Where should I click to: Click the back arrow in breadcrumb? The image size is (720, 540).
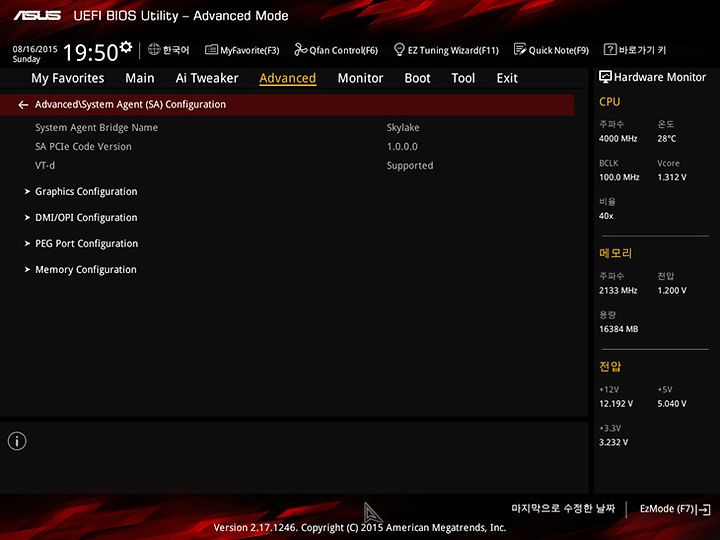pos(23,105)
